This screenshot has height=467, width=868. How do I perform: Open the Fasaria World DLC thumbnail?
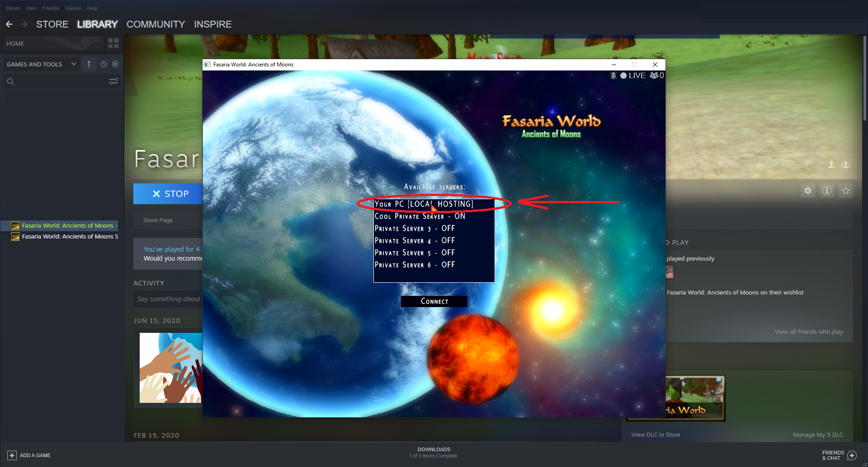click(x=695, y=398)
